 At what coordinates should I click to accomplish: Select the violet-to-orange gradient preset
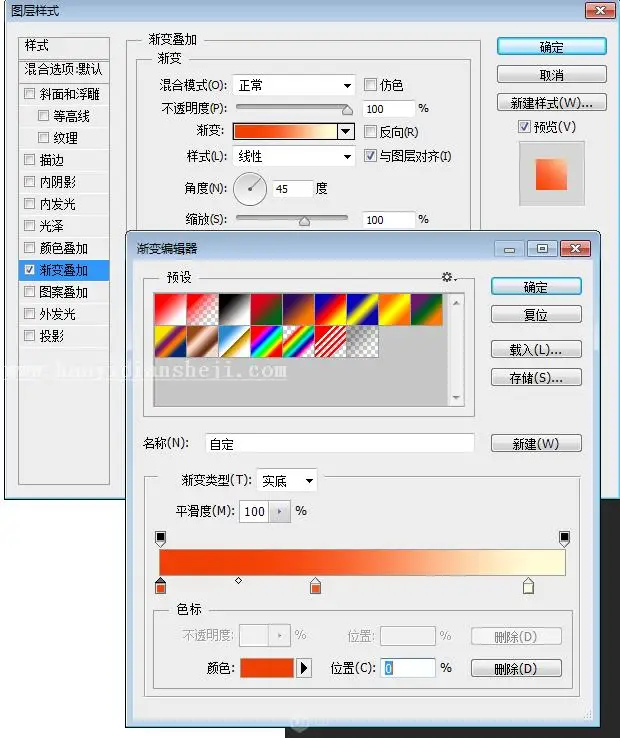[298, 310]
